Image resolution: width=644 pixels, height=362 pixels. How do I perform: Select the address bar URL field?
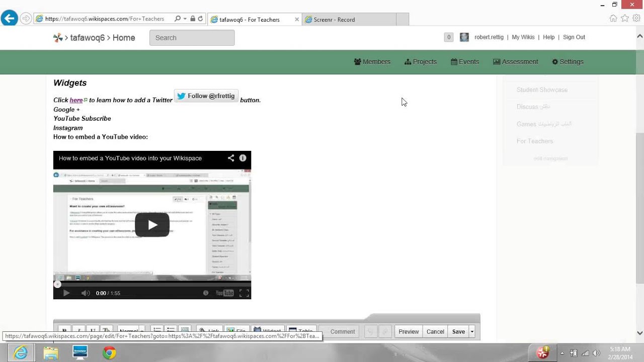104,19
